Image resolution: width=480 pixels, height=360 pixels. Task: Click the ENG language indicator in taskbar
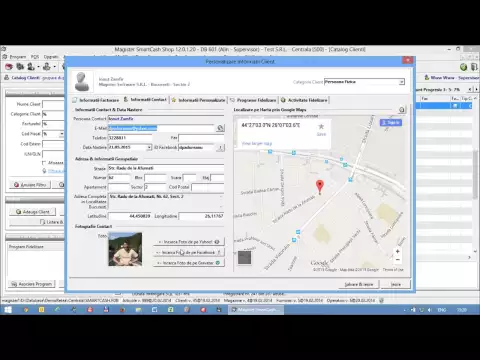point(442,310)
